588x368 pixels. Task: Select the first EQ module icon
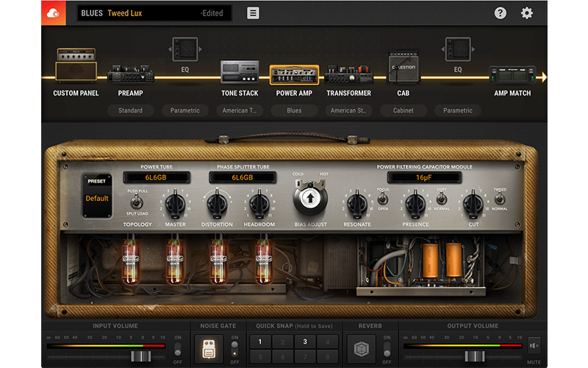point(185,49)
